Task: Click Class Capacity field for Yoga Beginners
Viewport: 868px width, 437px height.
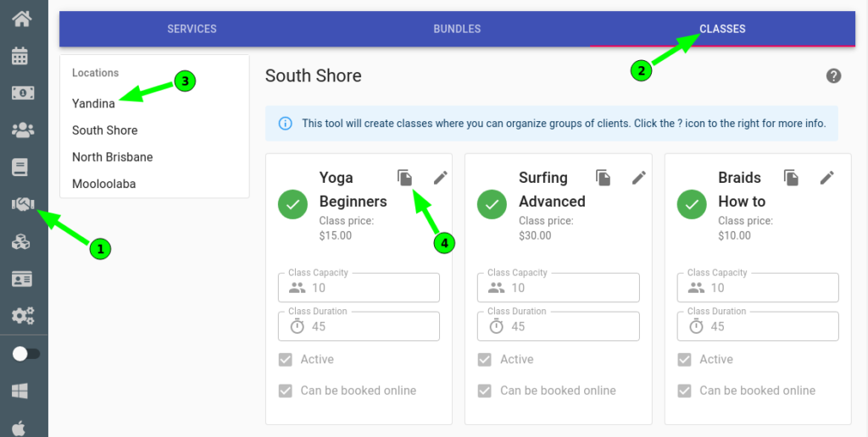Action: (359, 288)
